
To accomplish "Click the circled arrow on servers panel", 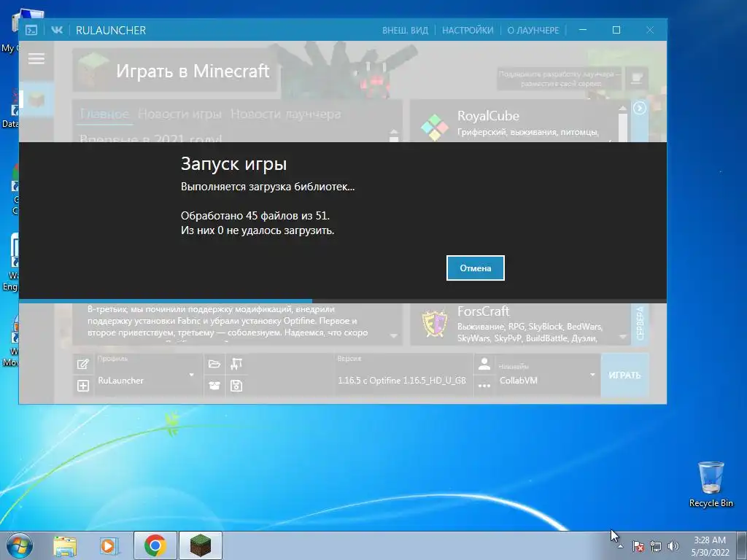I will point(640,108).
